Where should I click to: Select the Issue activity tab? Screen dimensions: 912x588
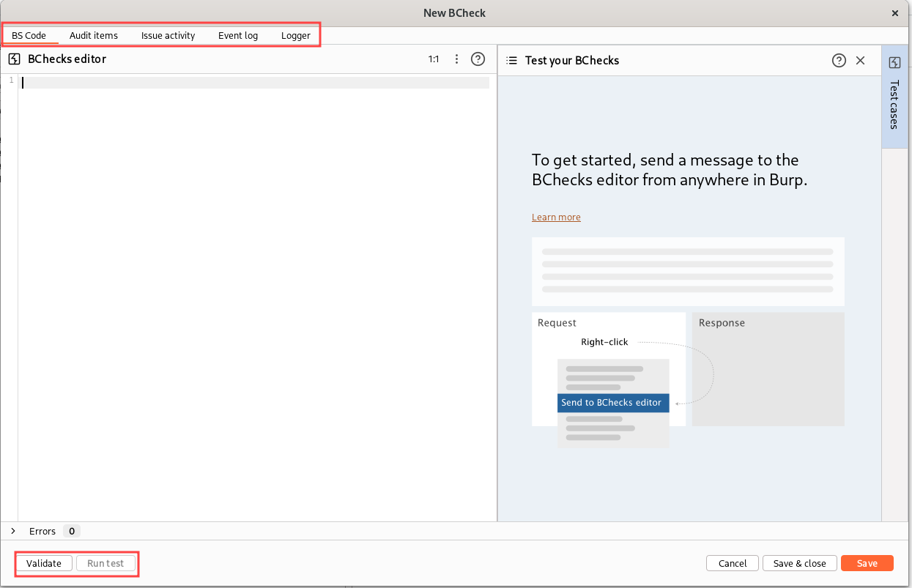click(168, 35)
